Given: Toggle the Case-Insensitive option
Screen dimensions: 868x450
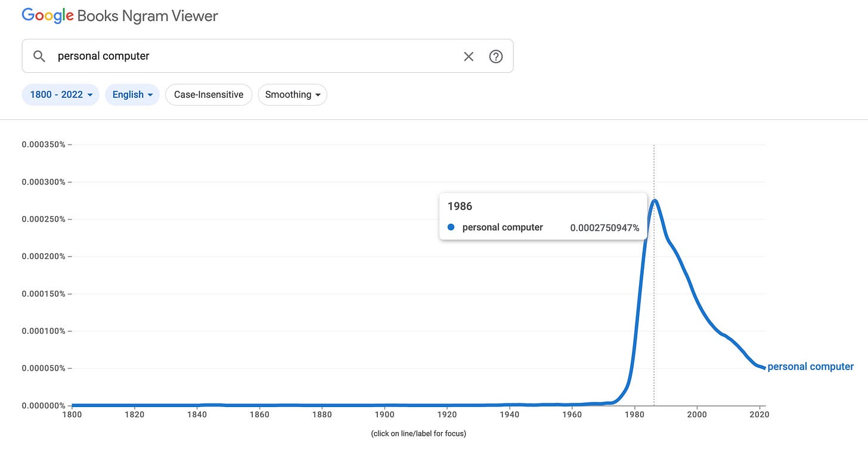Looking at the screenshot, I should [x=209, y=94].
